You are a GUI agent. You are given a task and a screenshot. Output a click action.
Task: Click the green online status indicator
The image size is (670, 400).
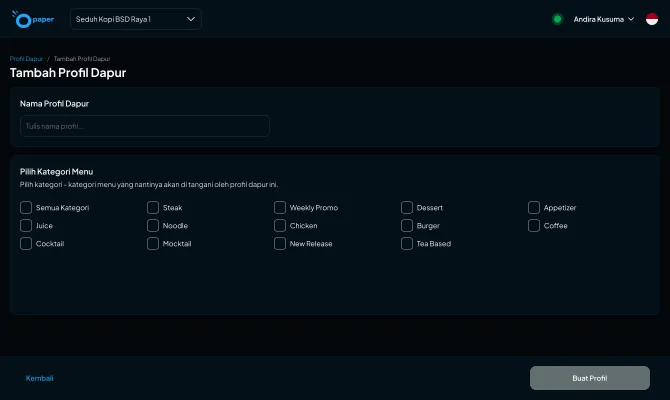tap(557, 19)
